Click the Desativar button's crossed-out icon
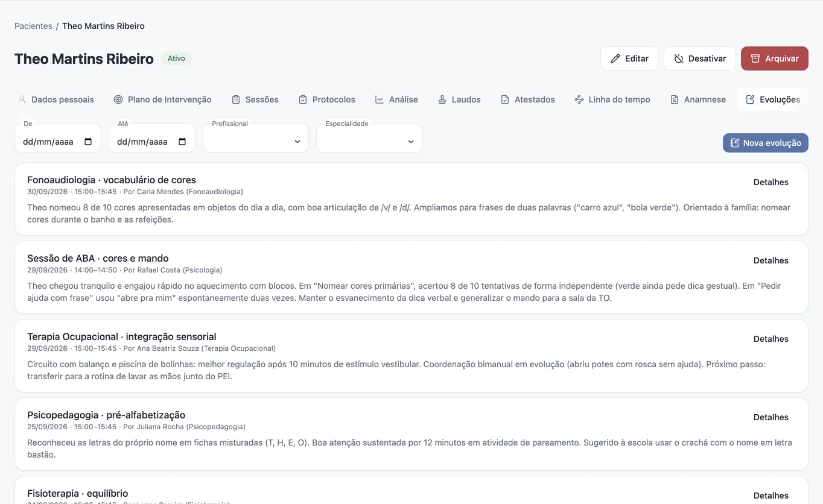Image resolution: width=823 pixels, height=504 pixels. point(679,58)
